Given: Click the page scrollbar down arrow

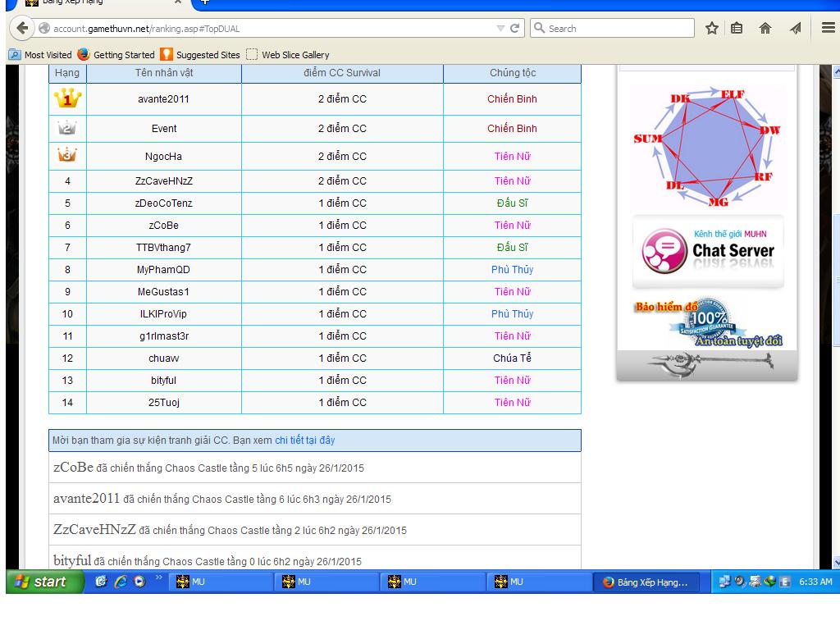Looking at the screenshot, I should coord(836,563).
